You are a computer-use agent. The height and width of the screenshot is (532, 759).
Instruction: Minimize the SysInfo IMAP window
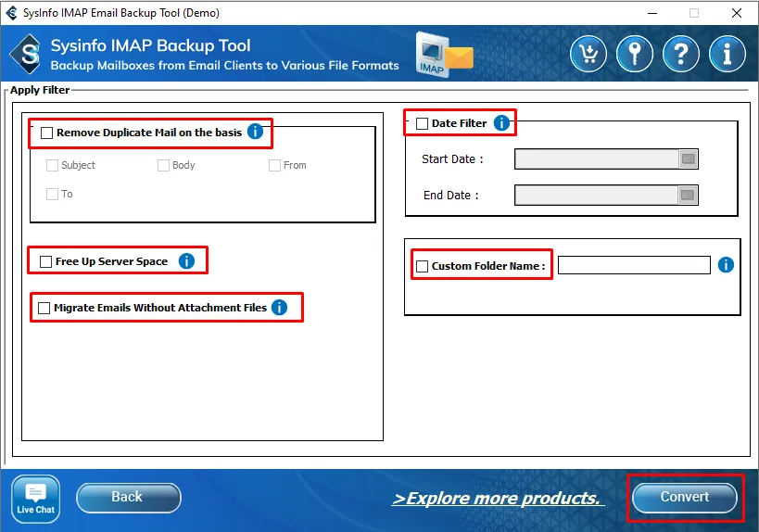tap(652, 13)
